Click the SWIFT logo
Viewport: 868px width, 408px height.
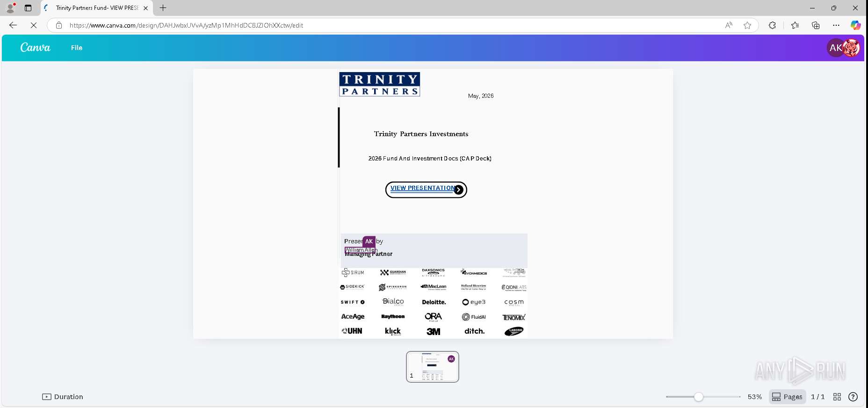(x=353, y=302)
